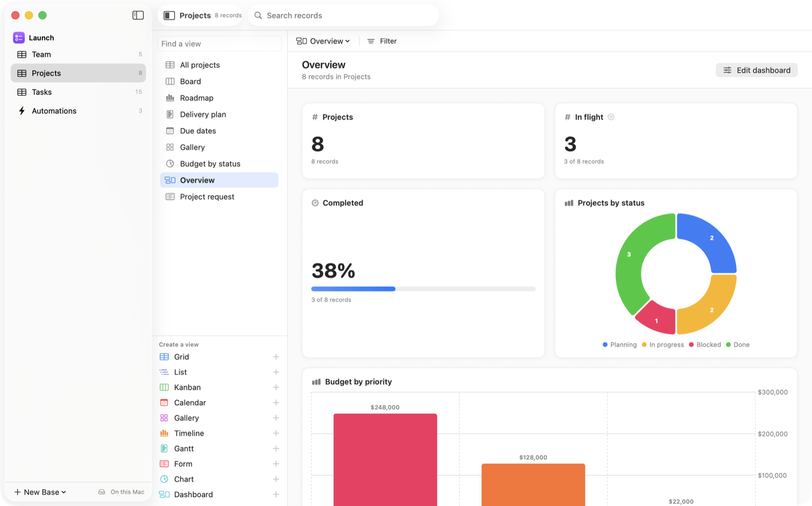The height and width of the screenshot is (506, 812).
Task: Click the Projects table icon in header
Action: tap(169, 15)
